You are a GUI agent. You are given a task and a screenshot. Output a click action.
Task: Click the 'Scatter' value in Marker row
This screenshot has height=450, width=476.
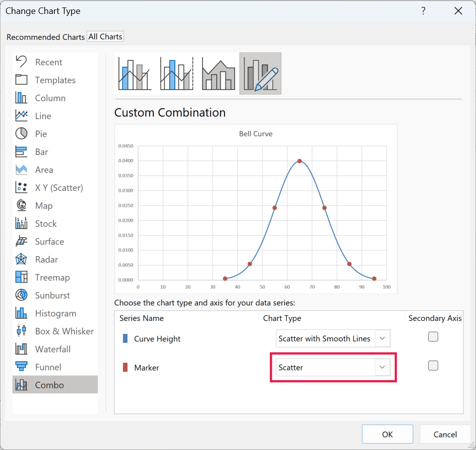point(291,367)
